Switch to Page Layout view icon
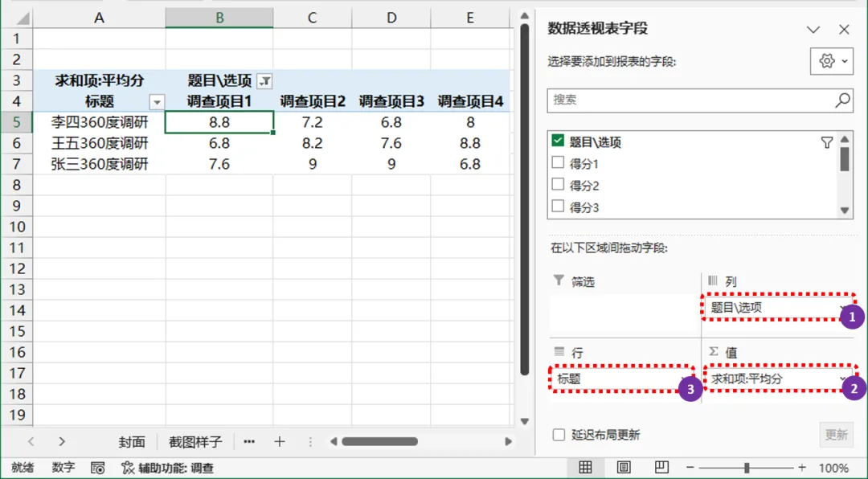The width and height of the screenshot is (868, 479). coord(624,468)
